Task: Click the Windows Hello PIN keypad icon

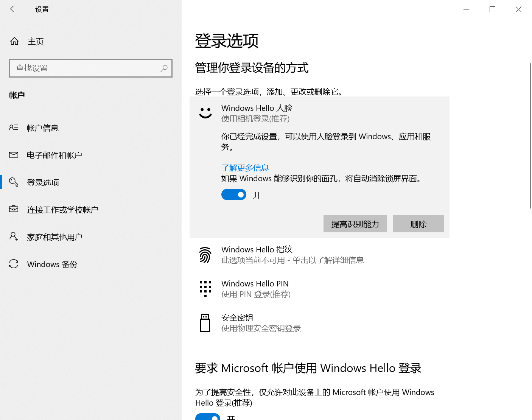Action: 205,289
